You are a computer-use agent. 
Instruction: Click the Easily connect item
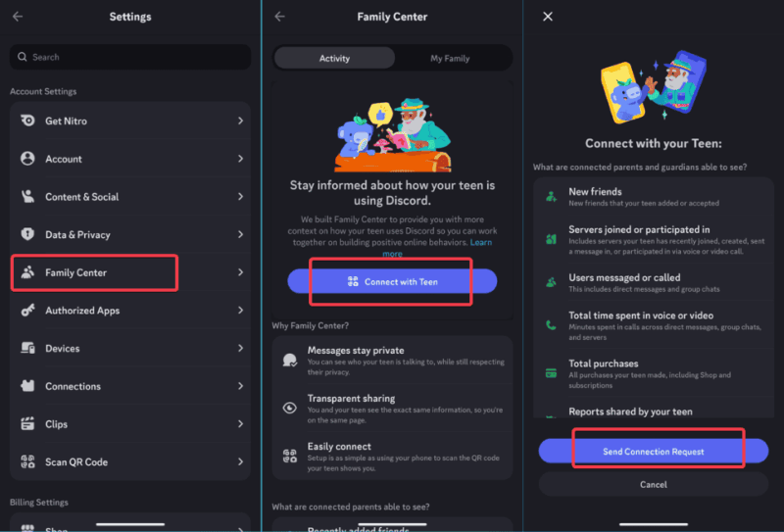pyautogui.click(x=393, y=456)
